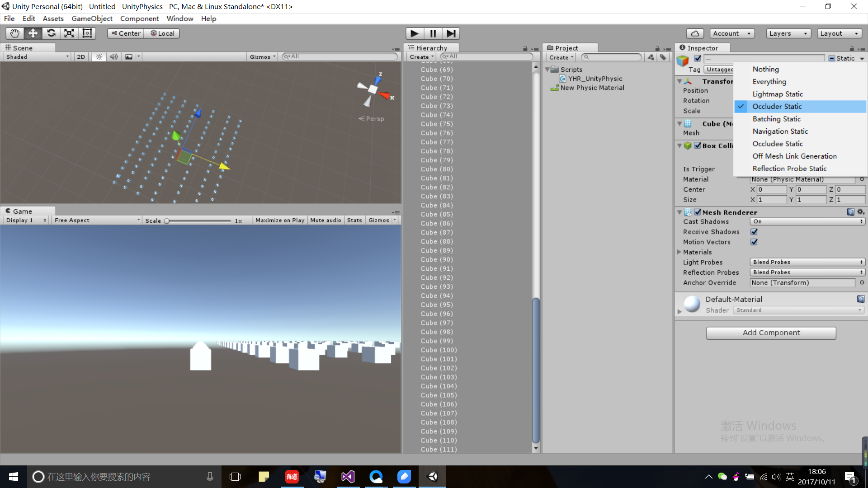The width and height of the screenshot is (868, 488).
Task: Select the Scale tool icon
Action: click(x=69, y=33)
